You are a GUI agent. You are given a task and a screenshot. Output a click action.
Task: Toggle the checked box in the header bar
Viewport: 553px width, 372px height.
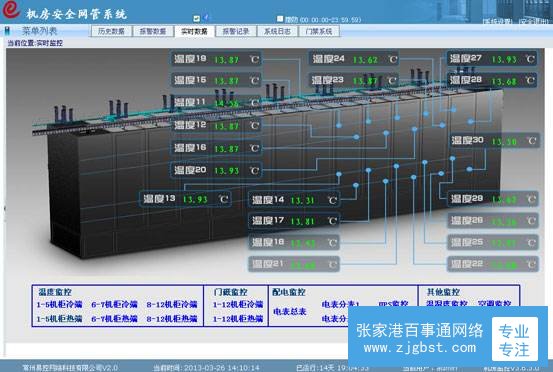point(196,18)
